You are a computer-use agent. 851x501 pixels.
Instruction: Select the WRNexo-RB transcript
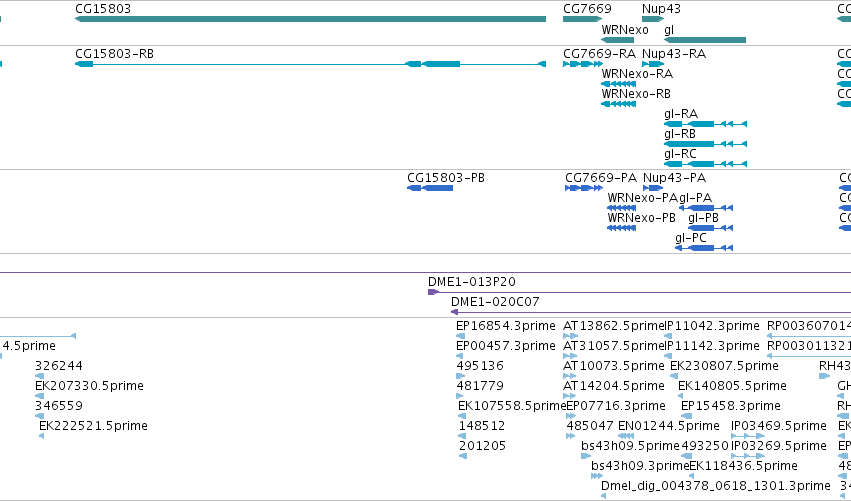pyautogui.click(x=619, y=104)
